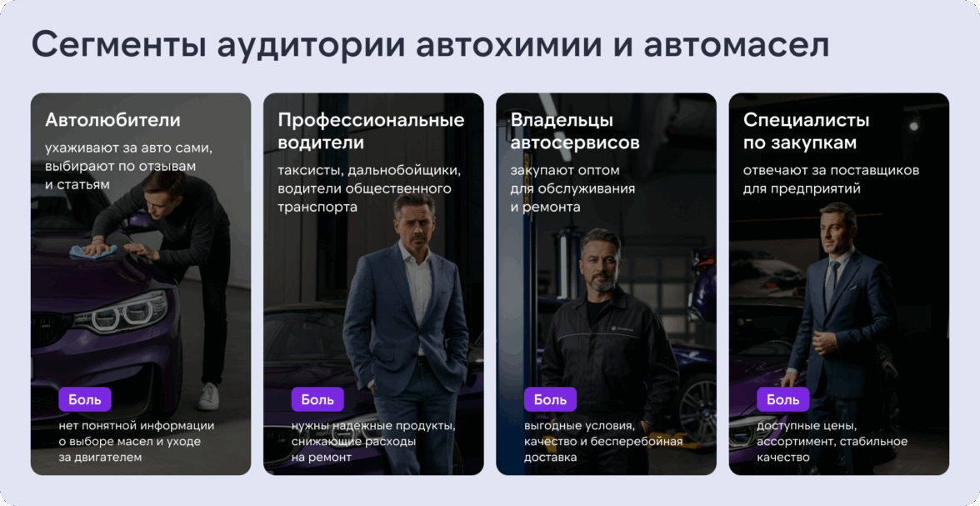Viewport: 980px width, 506px height.
Task: Click pain text выгодные условия, качество
Action: 603,442
